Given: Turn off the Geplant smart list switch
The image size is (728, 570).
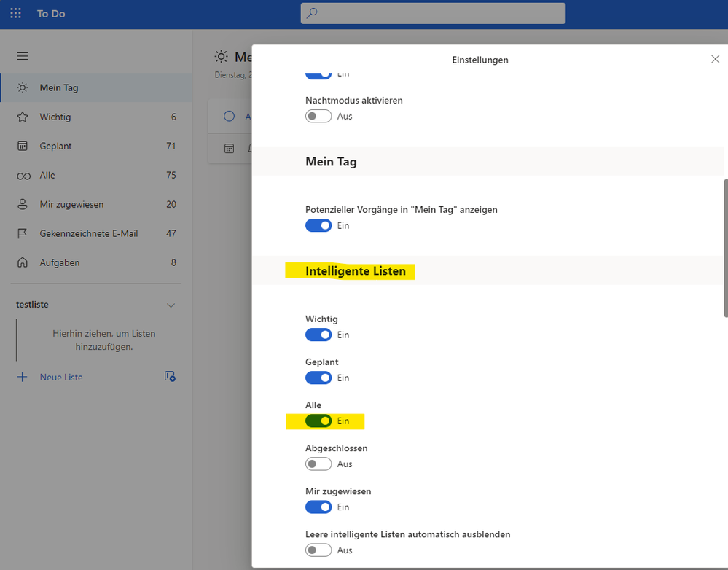Looking at the screenshot, I should click(318, 378).
